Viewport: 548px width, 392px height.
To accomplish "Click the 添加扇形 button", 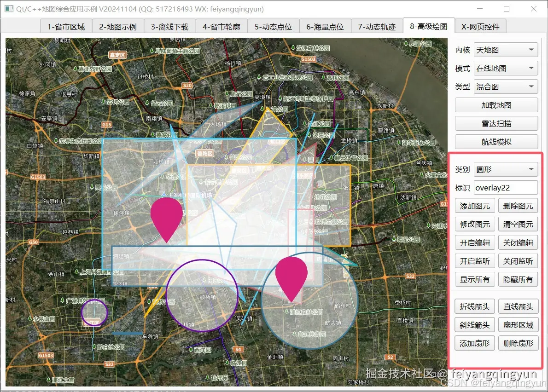I will click(x=475, y=344).
